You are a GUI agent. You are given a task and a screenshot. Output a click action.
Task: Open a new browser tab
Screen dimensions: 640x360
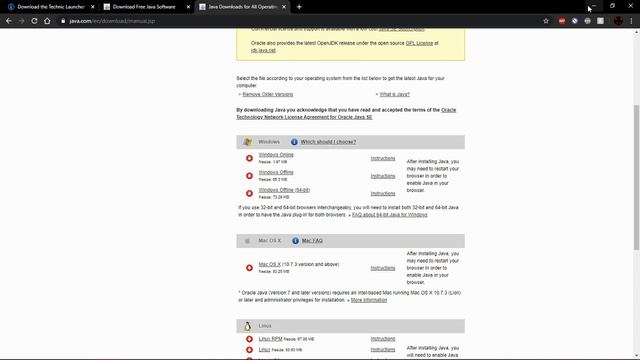point(299,7)
